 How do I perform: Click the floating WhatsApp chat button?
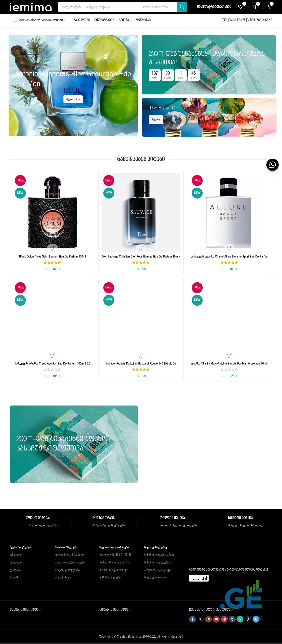coord(273,165)
